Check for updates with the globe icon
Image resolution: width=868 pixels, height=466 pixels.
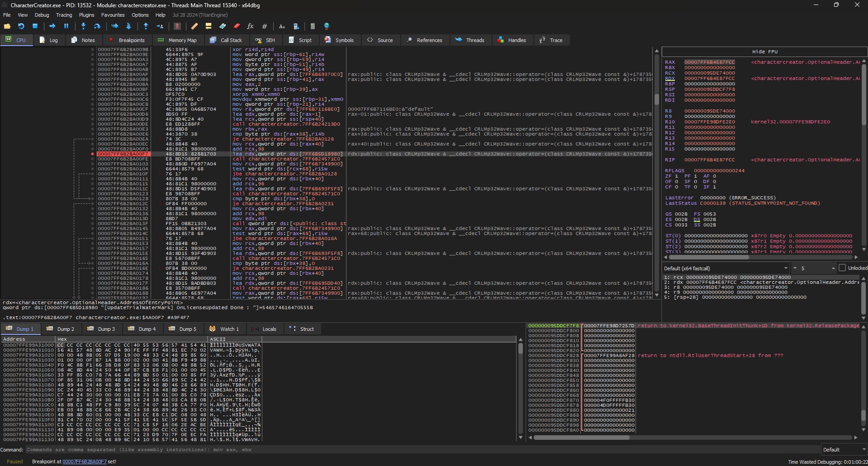[327, 26]
